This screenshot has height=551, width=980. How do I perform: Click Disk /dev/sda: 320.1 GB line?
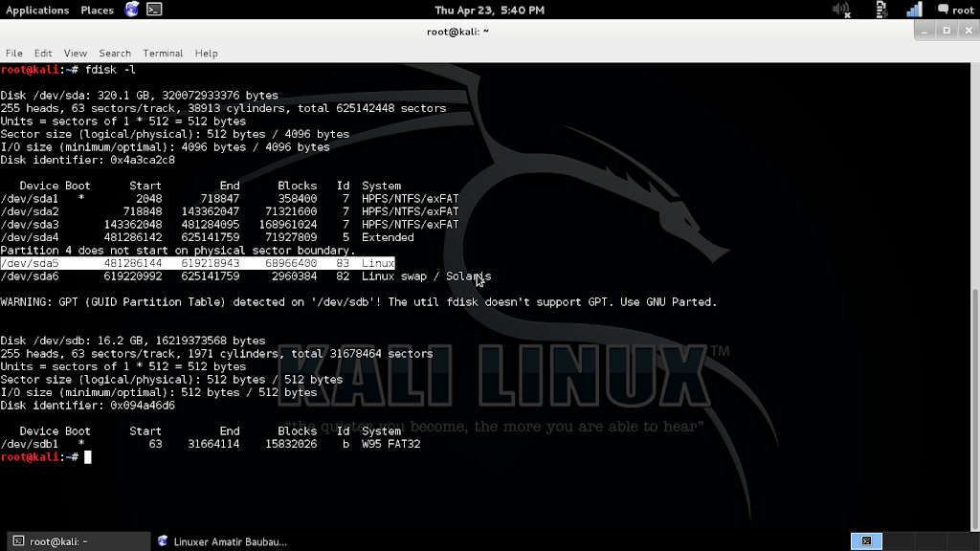pos(140,96)
